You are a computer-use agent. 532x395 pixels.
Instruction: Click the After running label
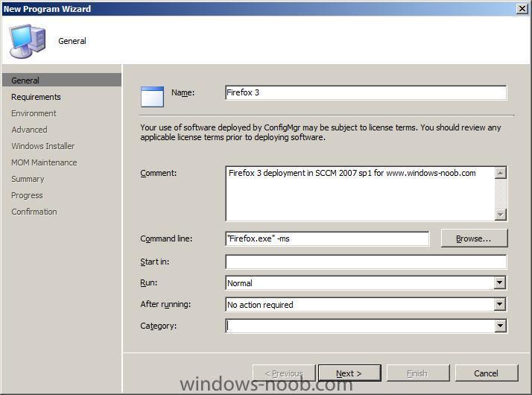[165, 304]
